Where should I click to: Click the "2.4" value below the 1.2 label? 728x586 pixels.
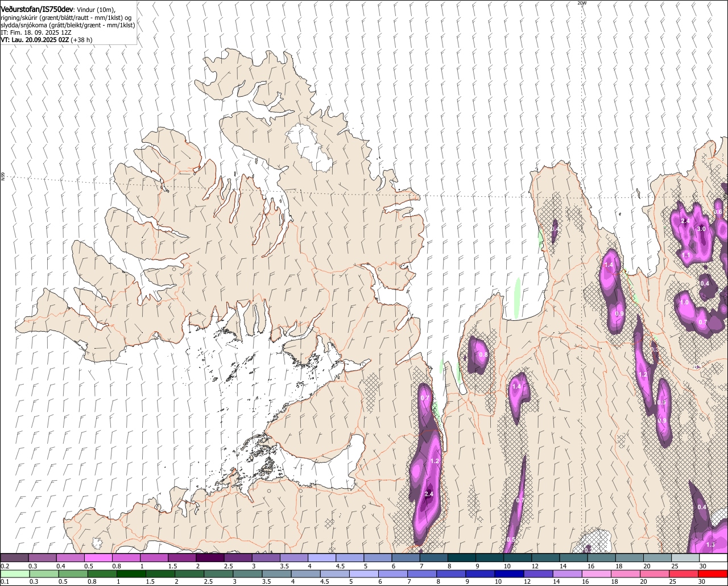tap(429, 494)
